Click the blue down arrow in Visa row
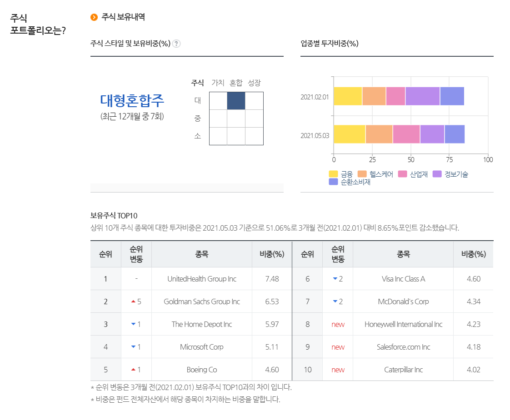This screenshot has height=420, width=510. 335,279
